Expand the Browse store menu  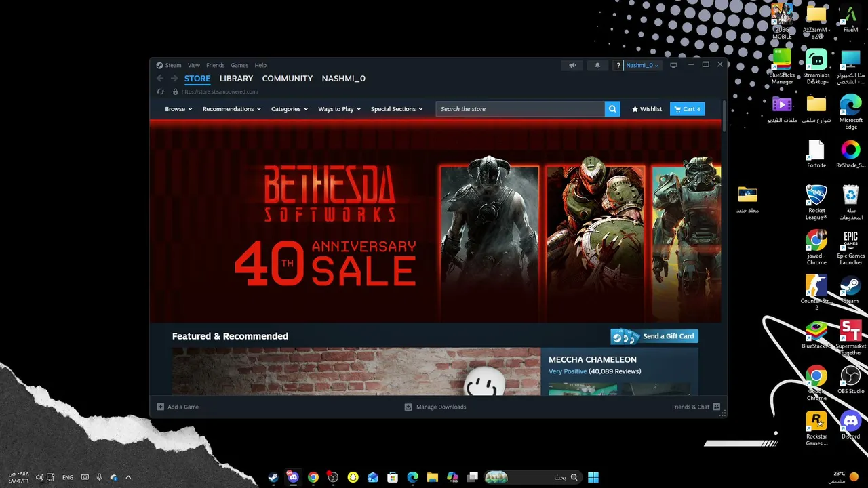(x=178, y=109)
